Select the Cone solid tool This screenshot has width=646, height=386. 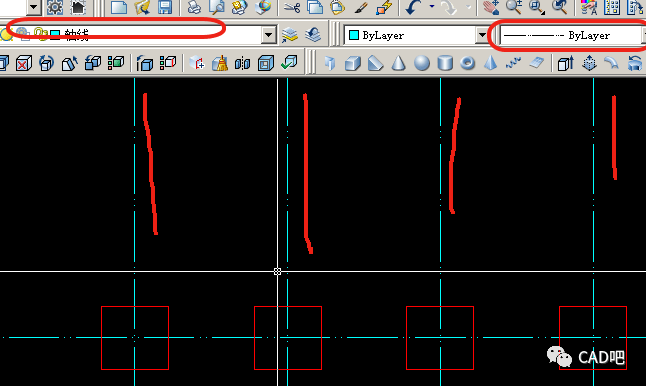pyautogui.click(x=398, y=63)
